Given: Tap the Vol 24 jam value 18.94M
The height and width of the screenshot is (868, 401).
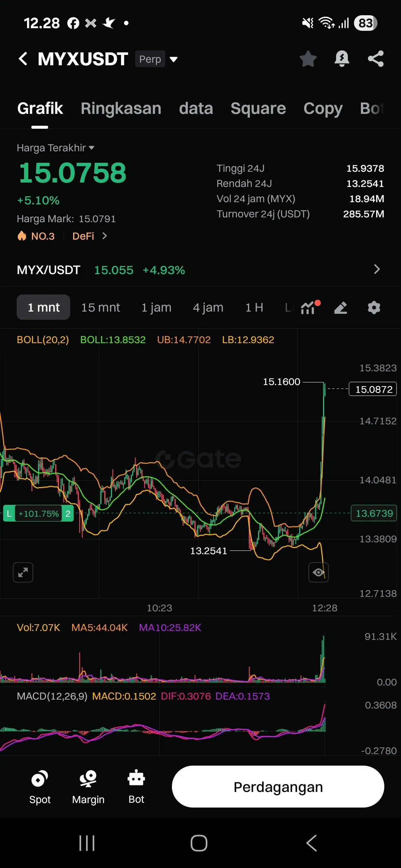Looking at the screenshot, I should (366, 199).
